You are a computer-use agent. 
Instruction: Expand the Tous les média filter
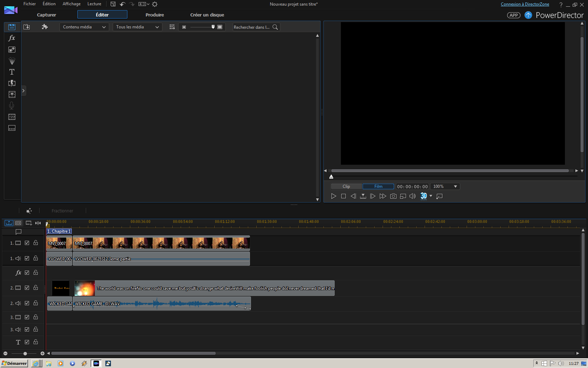pyautogui.click(x=137, y=27)
